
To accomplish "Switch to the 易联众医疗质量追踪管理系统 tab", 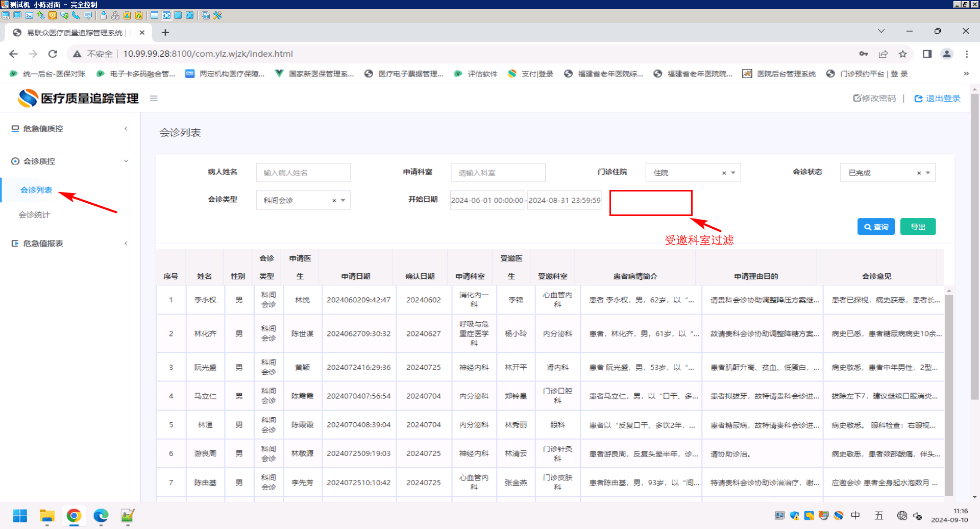I will click(78, 33).
